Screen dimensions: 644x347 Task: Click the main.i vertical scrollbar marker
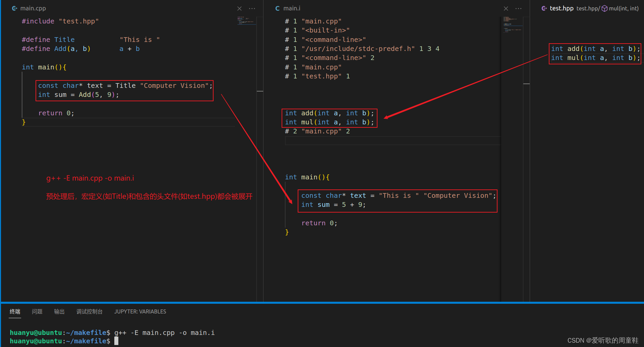[x=526, y=83]
